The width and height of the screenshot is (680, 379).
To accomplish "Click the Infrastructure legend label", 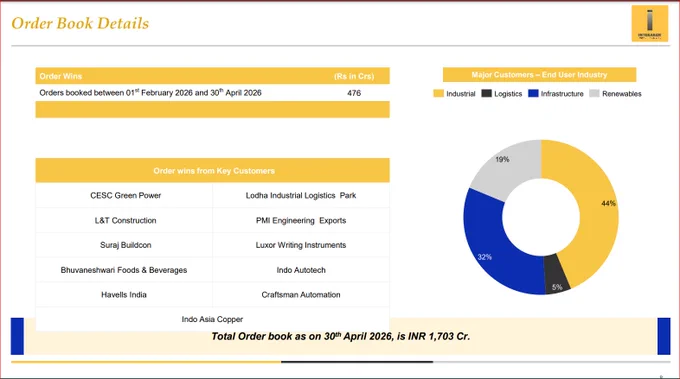I will click(x=562, y=94).
